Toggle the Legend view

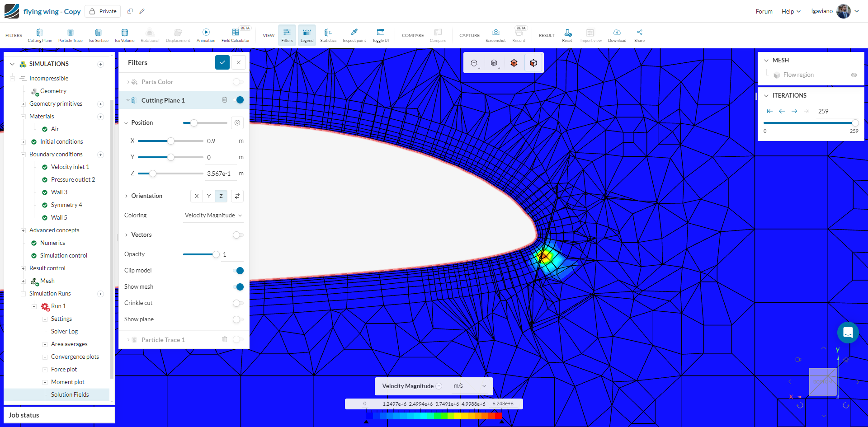pyautogui.click(x=307, y=35)
